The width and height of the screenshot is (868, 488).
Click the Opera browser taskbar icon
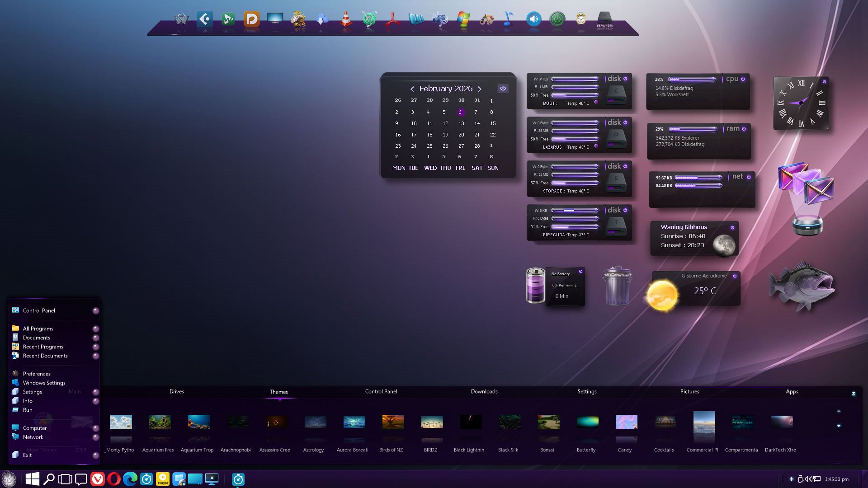coord(114,479)
